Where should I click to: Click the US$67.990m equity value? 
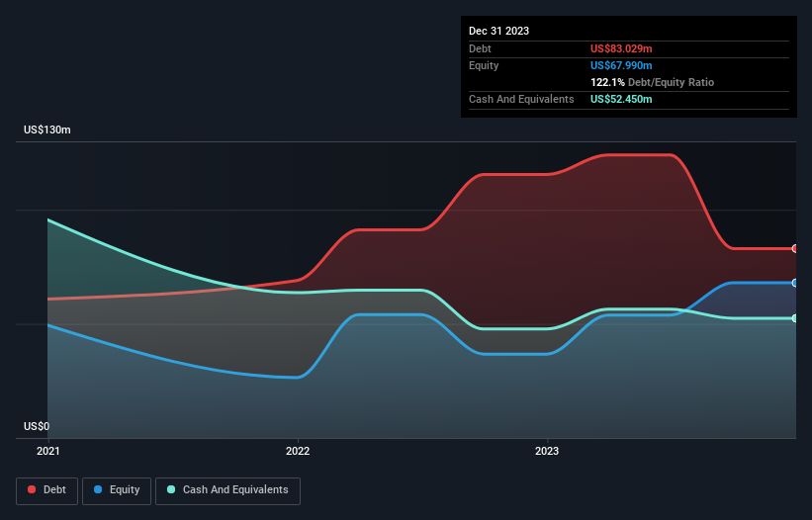coord(621,65)
